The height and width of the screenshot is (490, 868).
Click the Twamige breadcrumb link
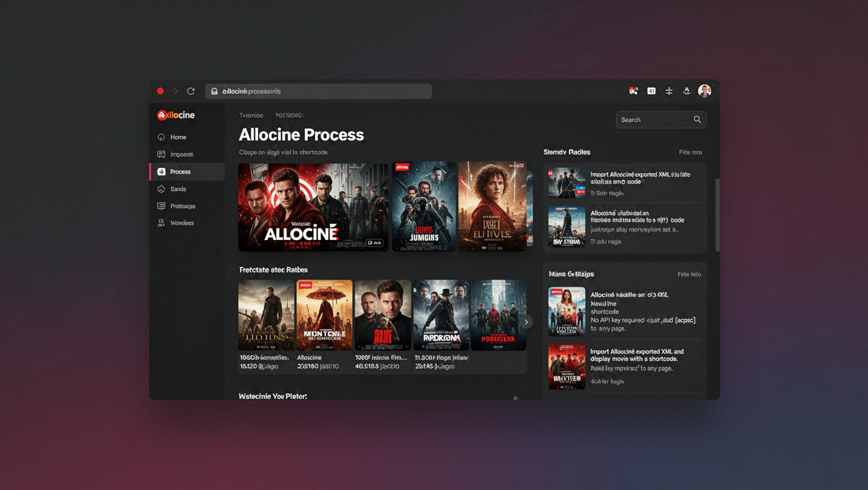(x=251, y=115)
